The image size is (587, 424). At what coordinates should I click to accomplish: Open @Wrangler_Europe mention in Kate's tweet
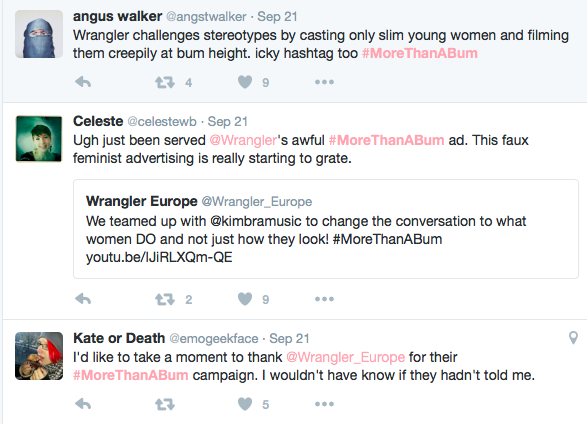pyautogui.click(x=346, y=357)
